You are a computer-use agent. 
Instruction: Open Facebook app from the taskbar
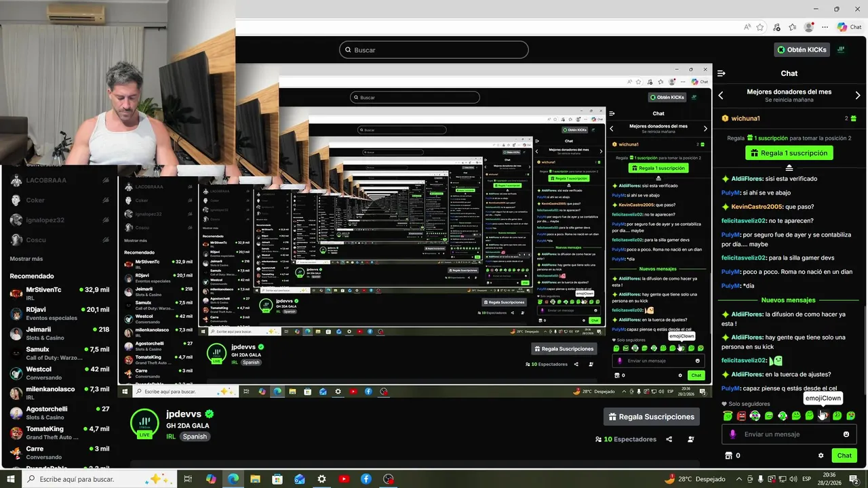[x=366, y=479]
